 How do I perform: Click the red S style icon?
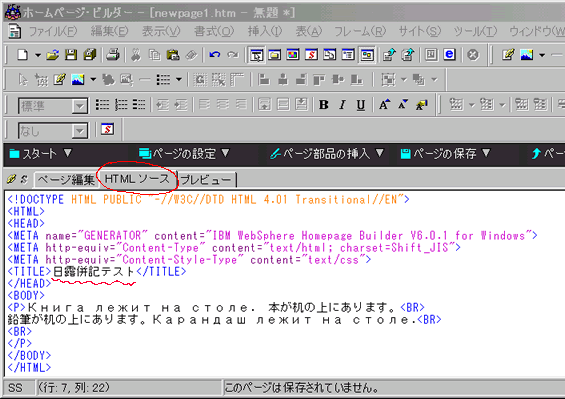pos(107,129)
